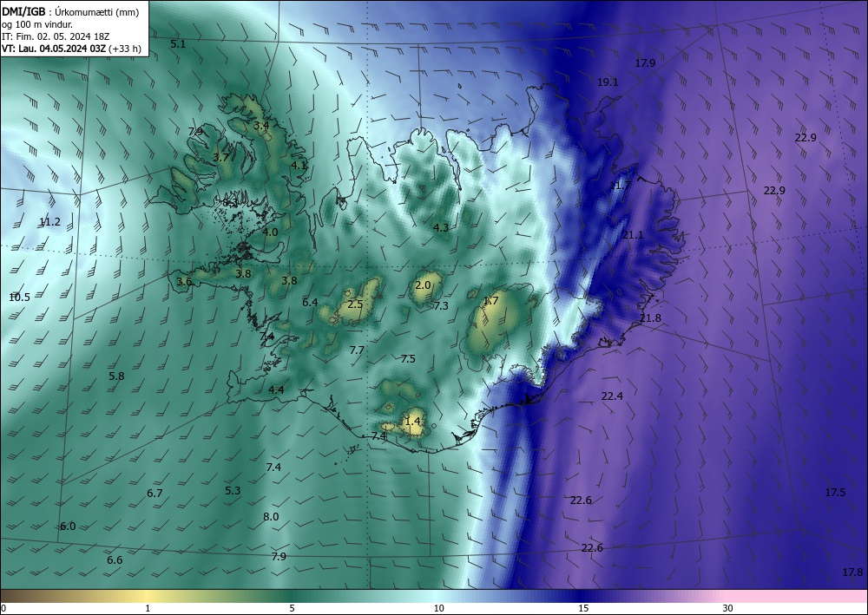Click the 3.4 value in the Westfjords

pos(261,126)
